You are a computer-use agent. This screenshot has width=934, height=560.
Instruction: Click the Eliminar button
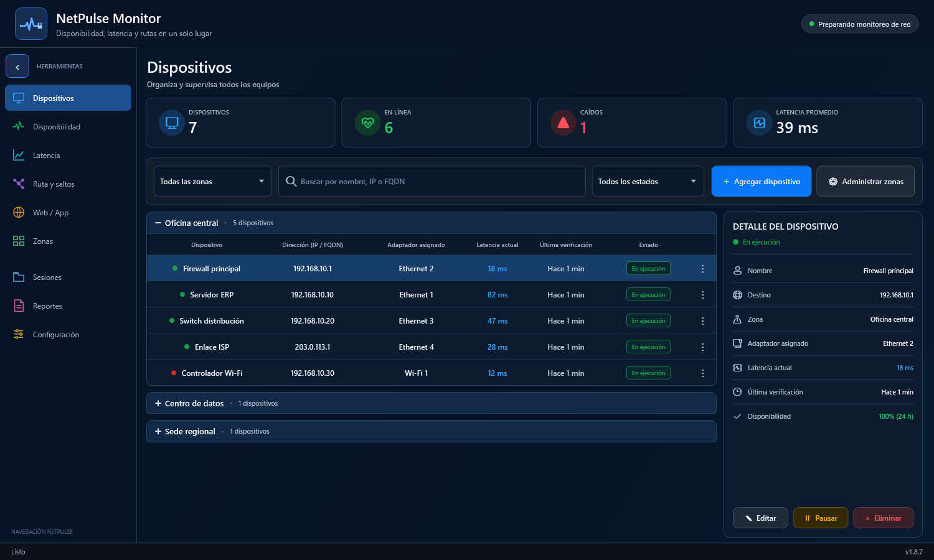[883, 518]
